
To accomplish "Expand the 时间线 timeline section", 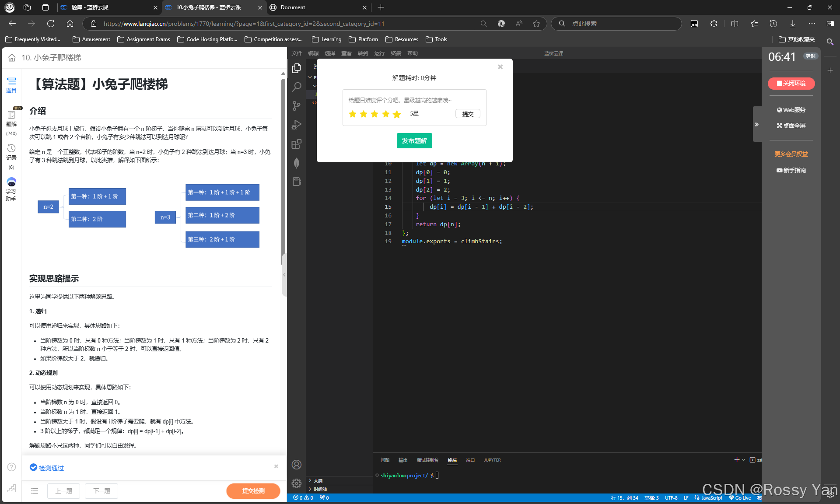I will click(320, 489).
